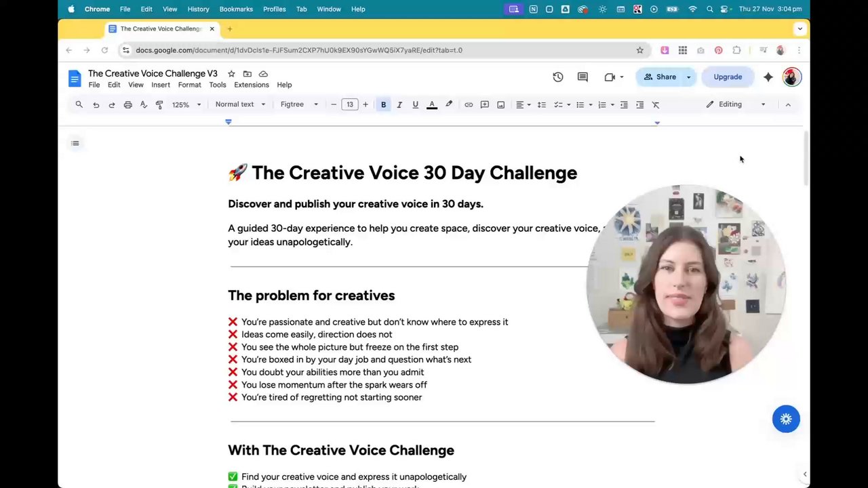Open the Tools menu in Docs

218,85
